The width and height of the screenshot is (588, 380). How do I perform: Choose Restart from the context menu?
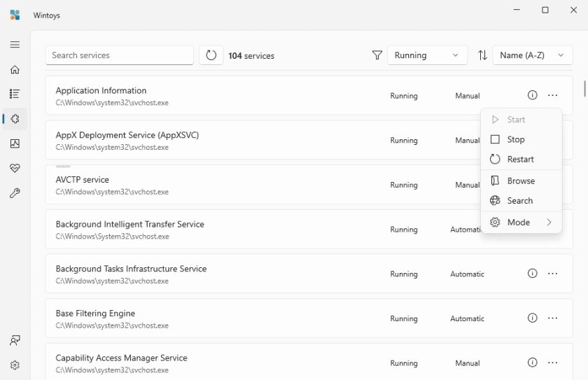(521, 160)
